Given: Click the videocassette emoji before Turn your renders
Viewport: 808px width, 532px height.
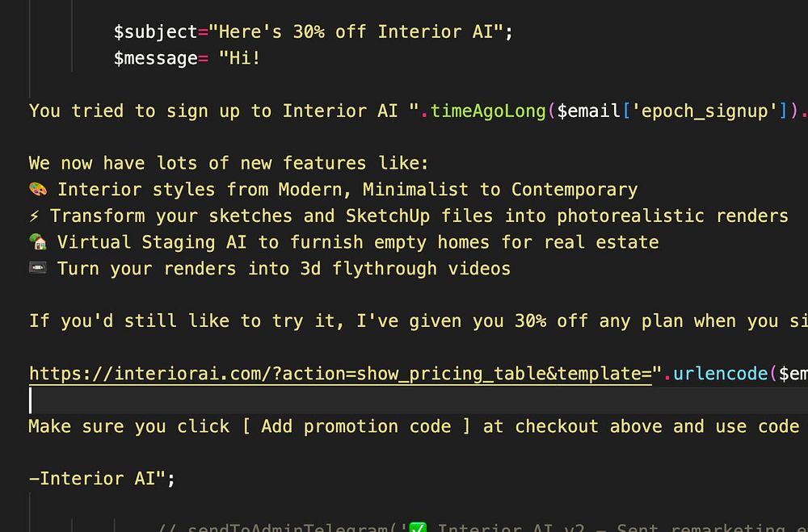Looking at the screenshot, I should [x=38, y=268].
